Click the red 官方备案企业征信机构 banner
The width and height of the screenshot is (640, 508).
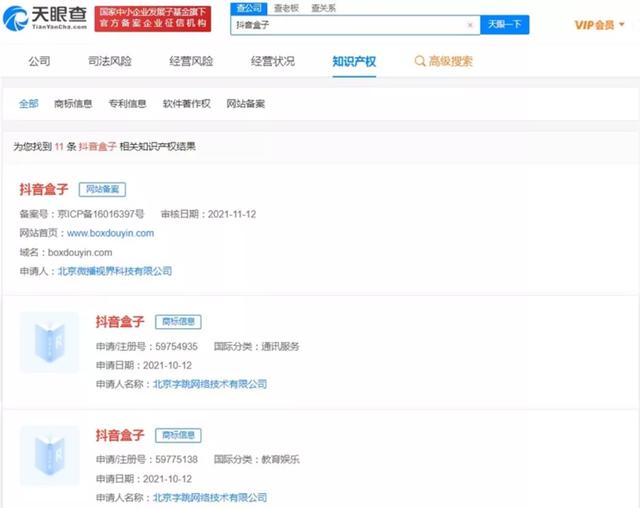[153, 19]
